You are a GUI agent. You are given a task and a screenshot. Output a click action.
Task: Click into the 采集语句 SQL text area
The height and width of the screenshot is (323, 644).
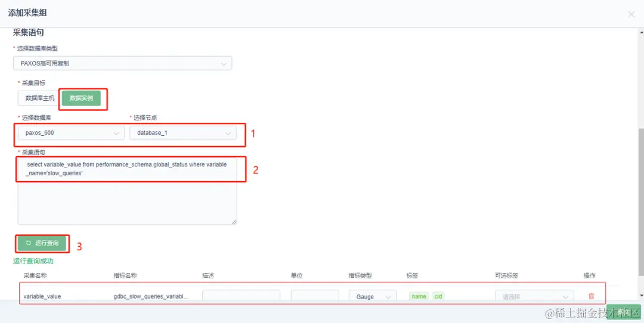tap(128, 191)
